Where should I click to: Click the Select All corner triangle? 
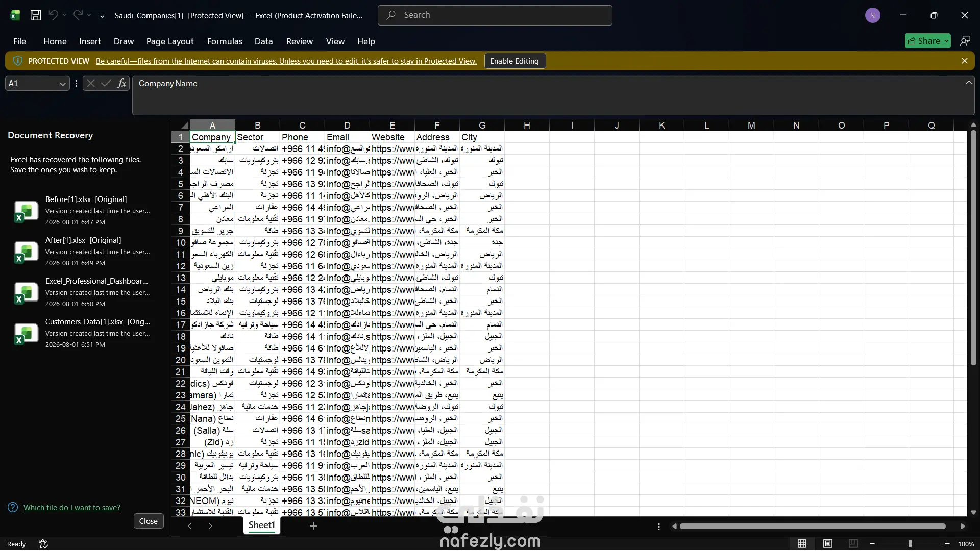point(181,125)
